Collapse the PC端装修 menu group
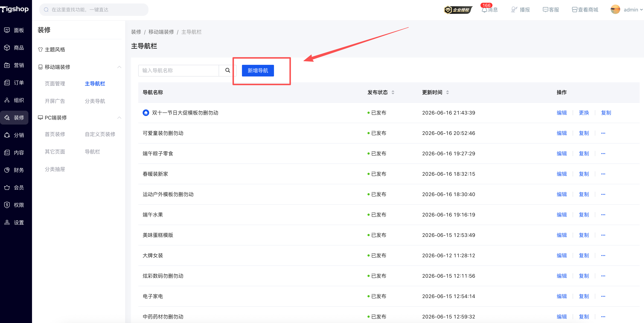 click(119, 118)
